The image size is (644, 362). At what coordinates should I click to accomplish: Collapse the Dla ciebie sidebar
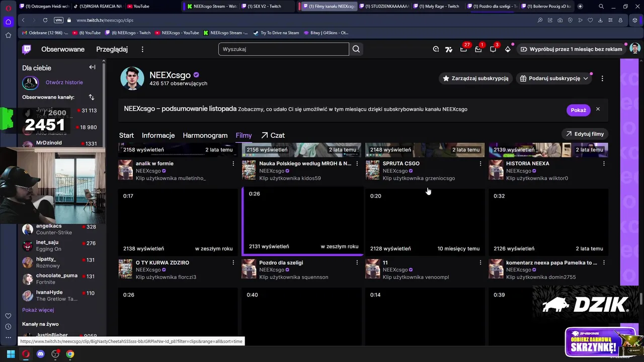point(92,67)
